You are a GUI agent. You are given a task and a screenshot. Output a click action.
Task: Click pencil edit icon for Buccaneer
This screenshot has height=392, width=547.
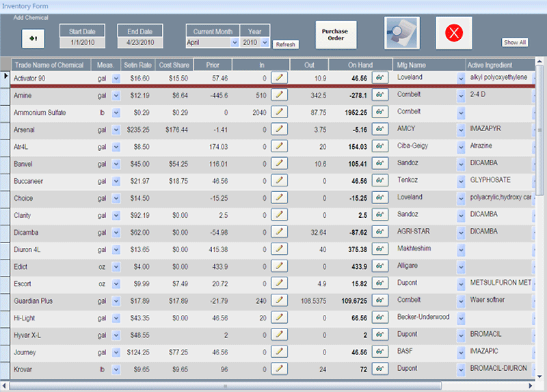[279, 180]
